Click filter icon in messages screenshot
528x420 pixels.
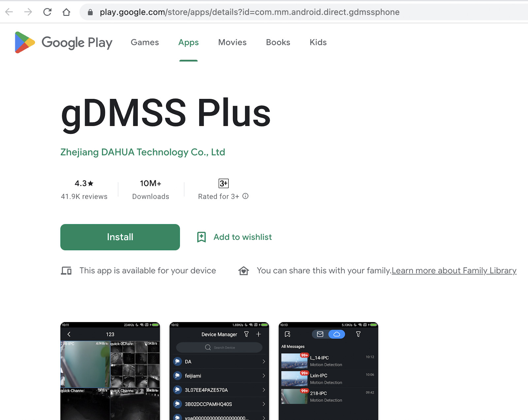click(x=358, y=334)
